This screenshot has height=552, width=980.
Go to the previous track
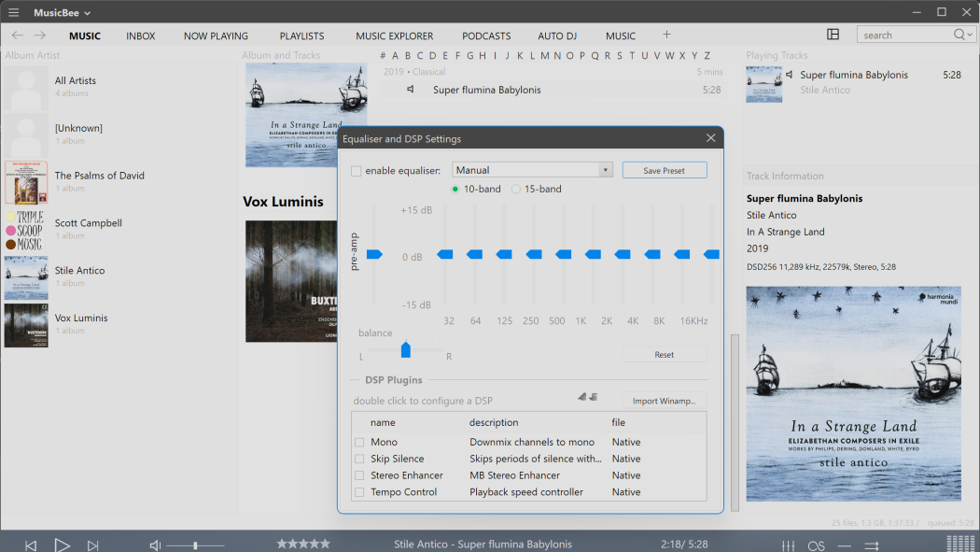tap(31, 545)
